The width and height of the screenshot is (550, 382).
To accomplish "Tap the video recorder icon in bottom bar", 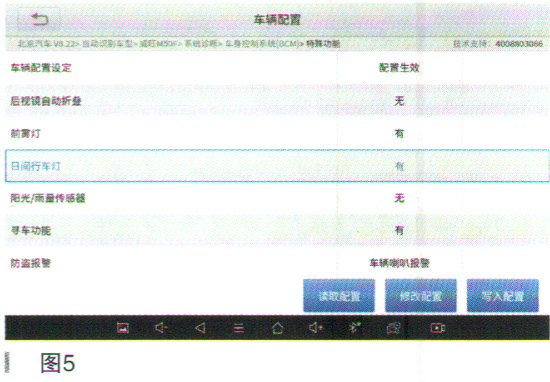I will coord(437,328).
